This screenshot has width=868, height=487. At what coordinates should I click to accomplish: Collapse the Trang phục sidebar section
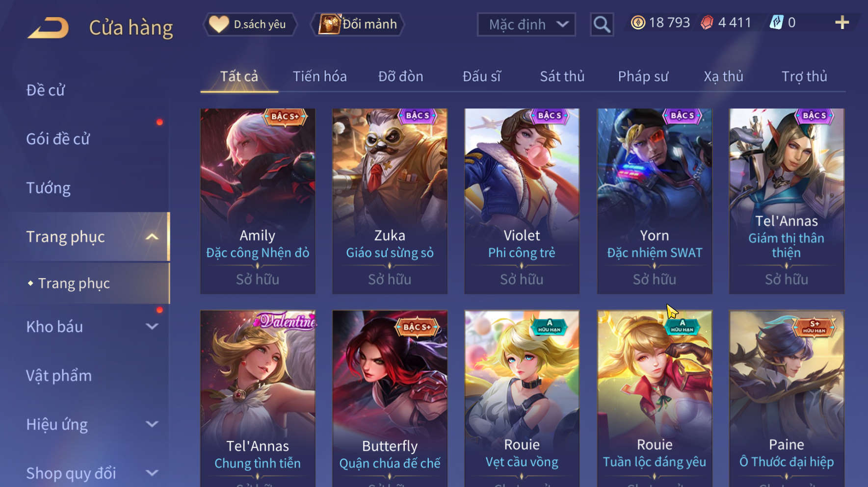coord(152,237)
